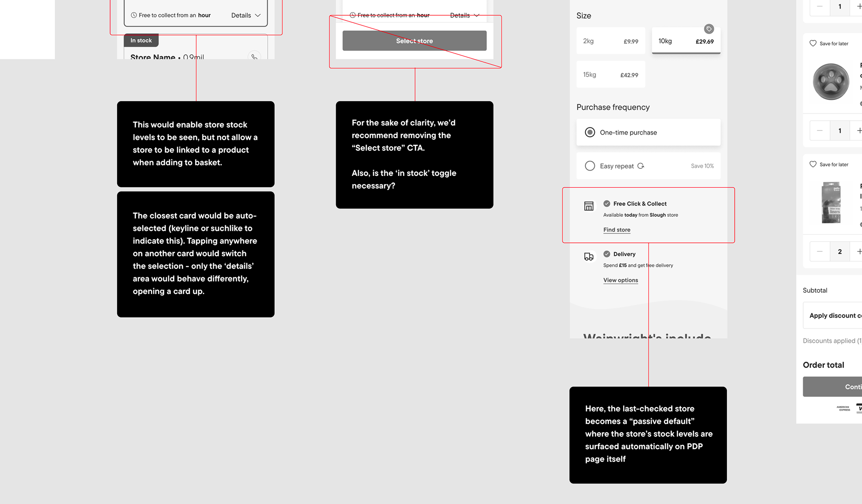The width and height of the screenshot is (862, 504).
Task: Click the Continue checkout button
Action: (832, 387)
